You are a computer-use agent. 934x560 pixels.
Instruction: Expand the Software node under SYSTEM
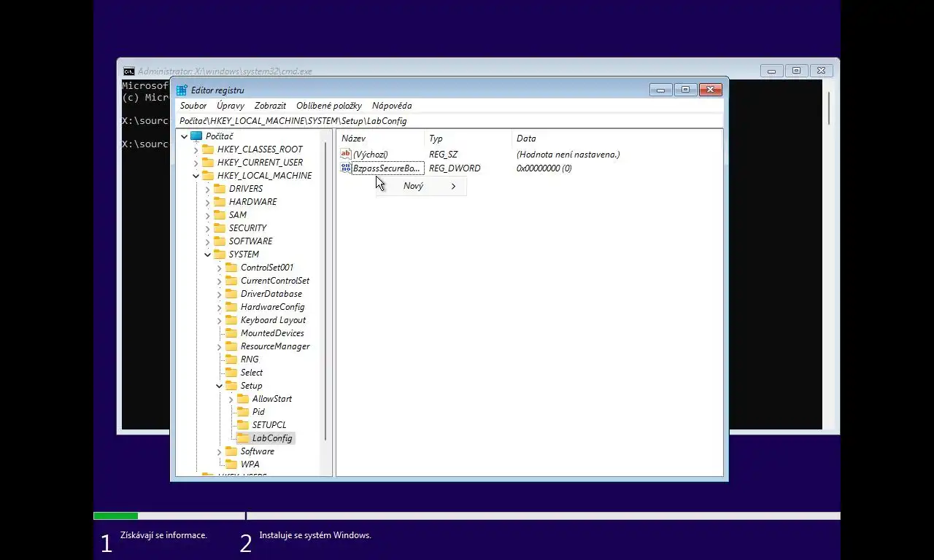(x=219, y=451)
